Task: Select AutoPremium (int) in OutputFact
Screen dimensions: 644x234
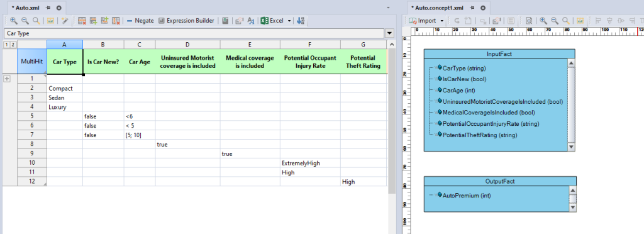Action: (x=467, y=196)
